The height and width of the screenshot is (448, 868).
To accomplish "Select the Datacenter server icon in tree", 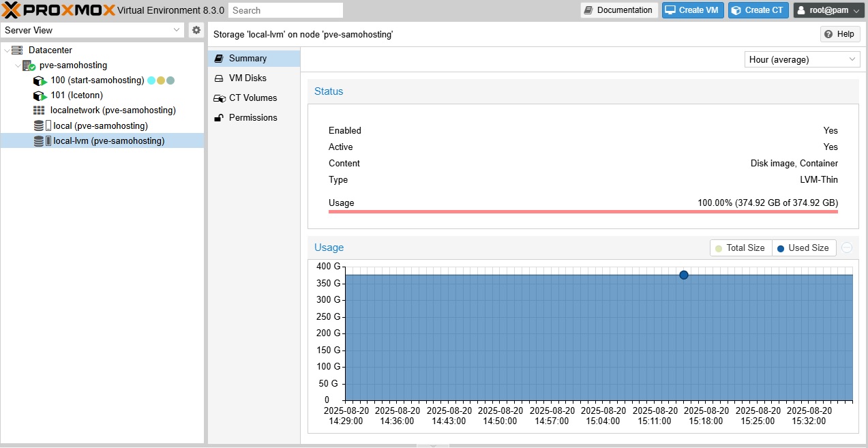I will 17,50.
